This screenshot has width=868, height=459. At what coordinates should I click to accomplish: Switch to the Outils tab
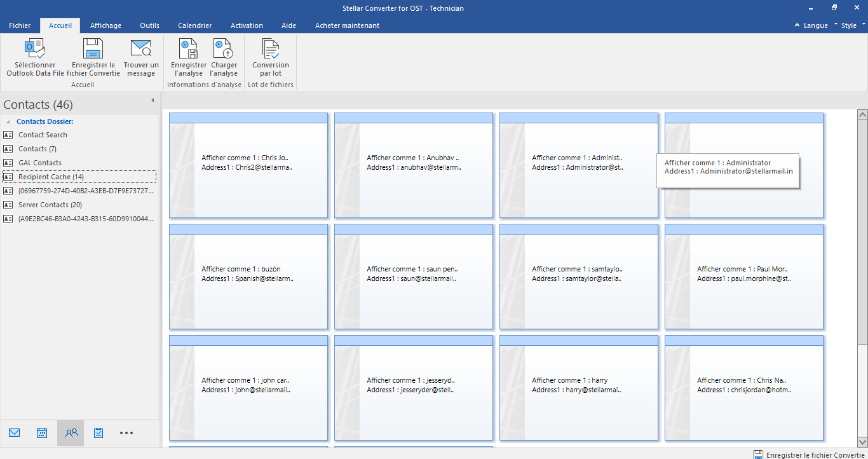[150, 25]
